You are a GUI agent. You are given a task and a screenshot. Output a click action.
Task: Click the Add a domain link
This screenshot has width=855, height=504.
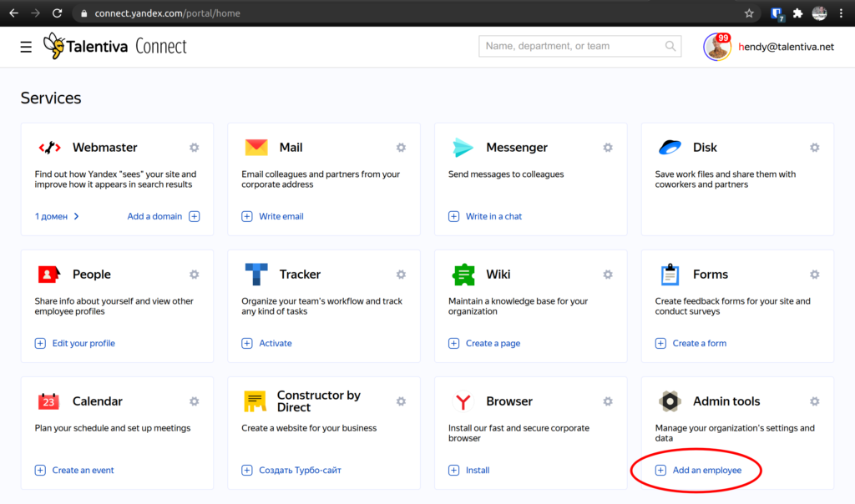[x=154, y=216]
